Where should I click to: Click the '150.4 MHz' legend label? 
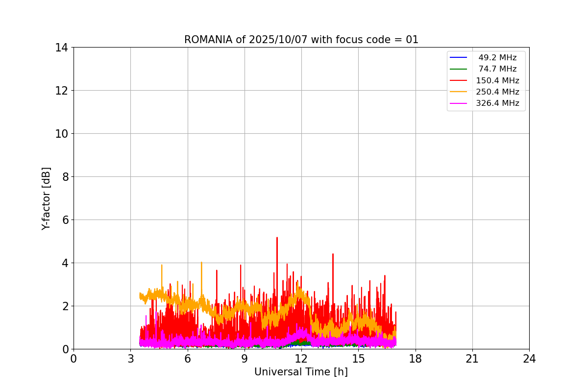497,80
